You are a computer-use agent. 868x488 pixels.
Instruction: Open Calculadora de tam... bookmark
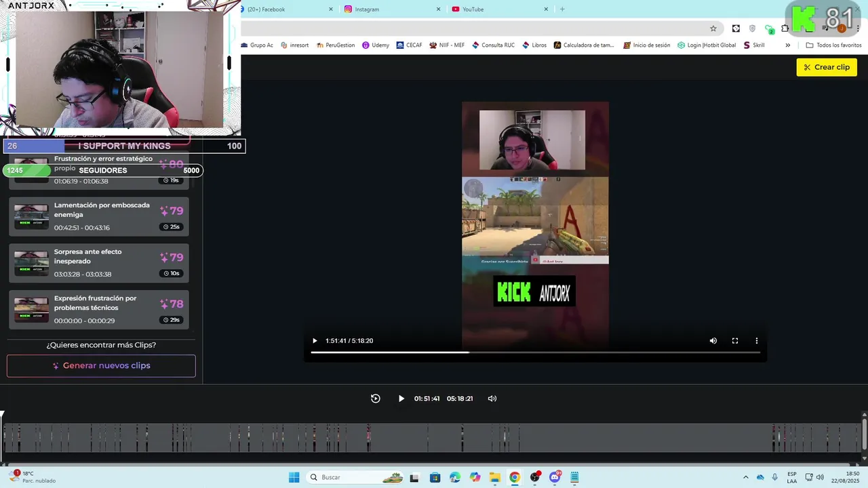click(584, 45)
